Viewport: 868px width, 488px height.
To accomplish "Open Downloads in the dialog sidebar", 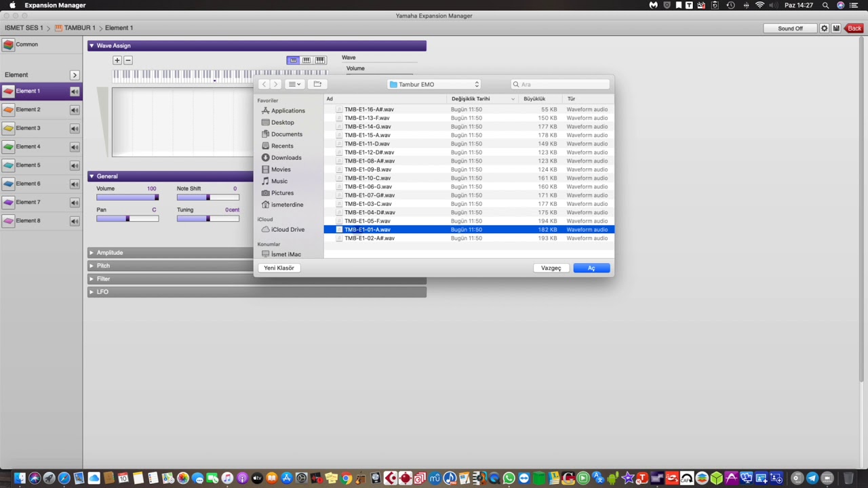I will [x=286, y=158].
